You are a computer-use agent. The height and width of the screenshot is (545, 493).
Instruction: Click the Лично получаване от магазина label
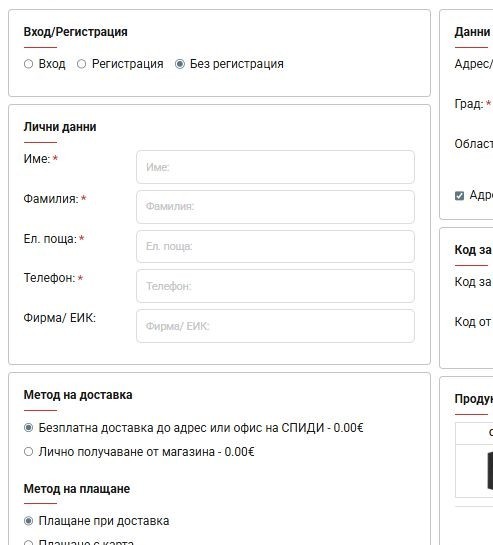click(x=146, y=452)
